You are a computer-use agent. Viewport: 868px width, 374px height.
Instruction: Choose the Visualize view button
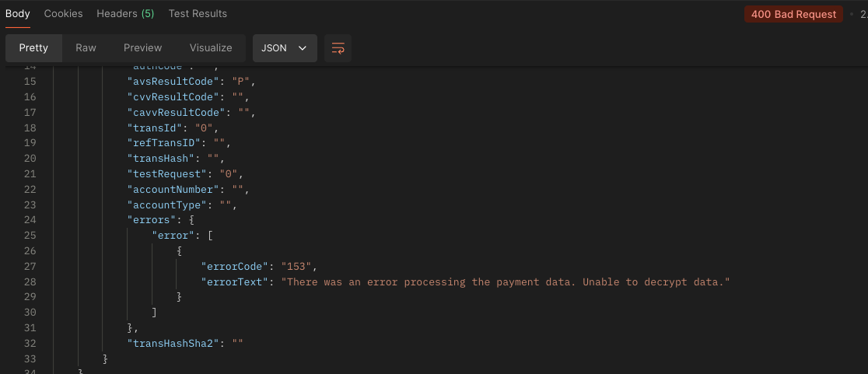click(x=211, y=48)
